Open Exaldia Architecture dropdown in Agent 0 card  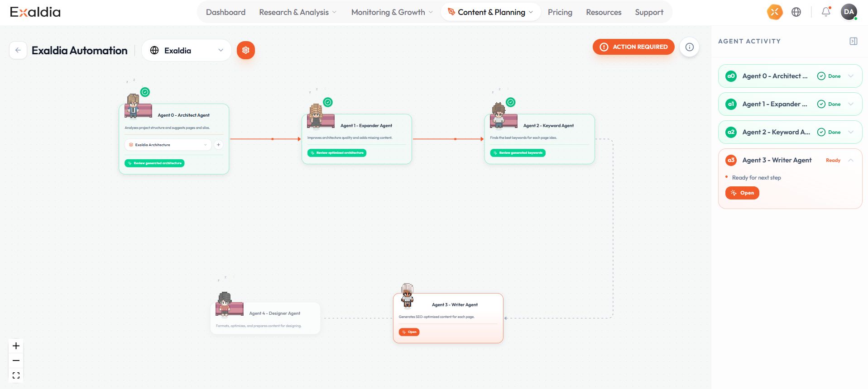pyautogui.click(x=168, y=145)
